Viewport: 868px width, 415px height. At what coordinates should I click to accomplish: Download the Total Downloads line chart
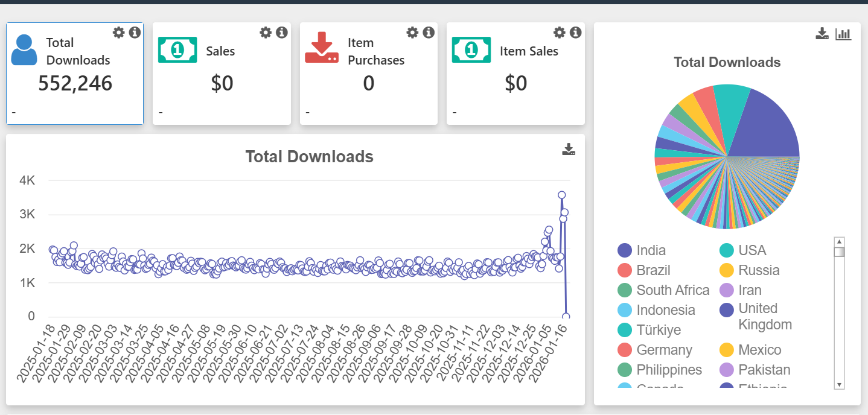point(569,150)
